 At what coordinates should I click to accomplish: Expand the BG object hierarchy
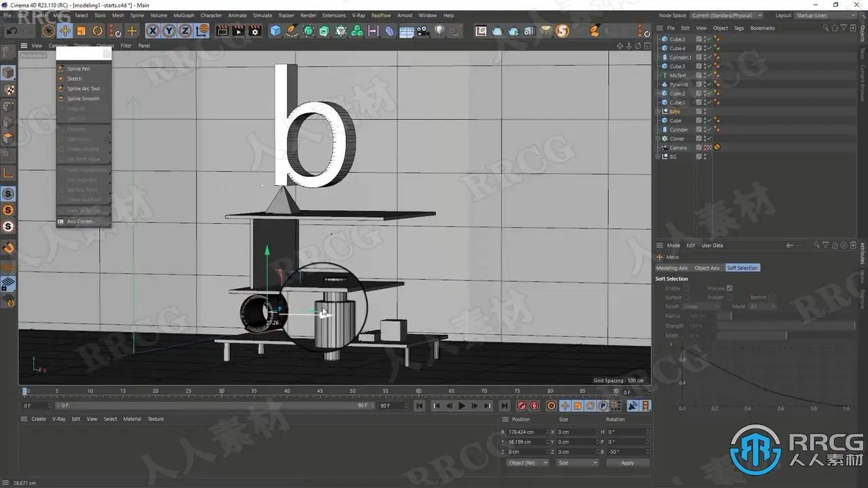point(659,157)
